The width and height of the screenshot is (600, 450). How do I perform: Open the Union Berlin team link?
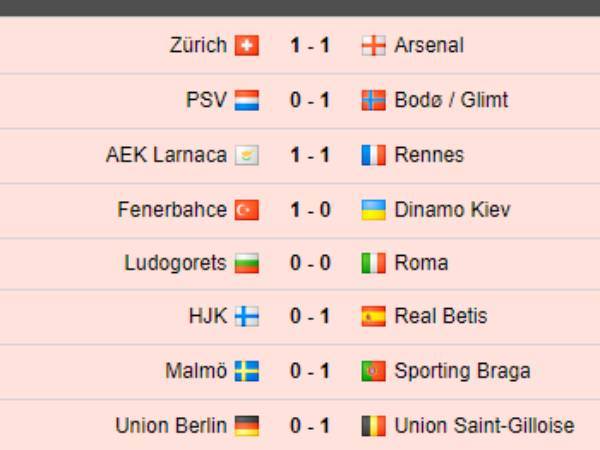[x=170, y=426]
